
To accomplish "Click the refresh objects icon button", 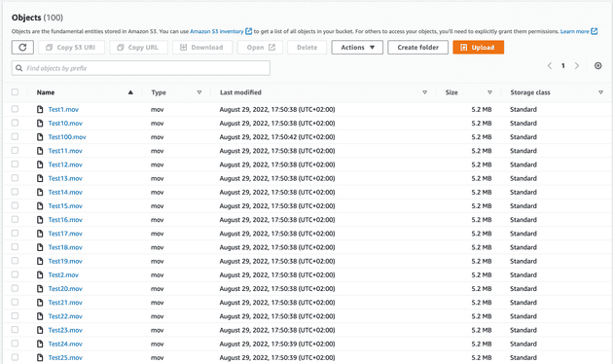I will (x=22, y=48).
